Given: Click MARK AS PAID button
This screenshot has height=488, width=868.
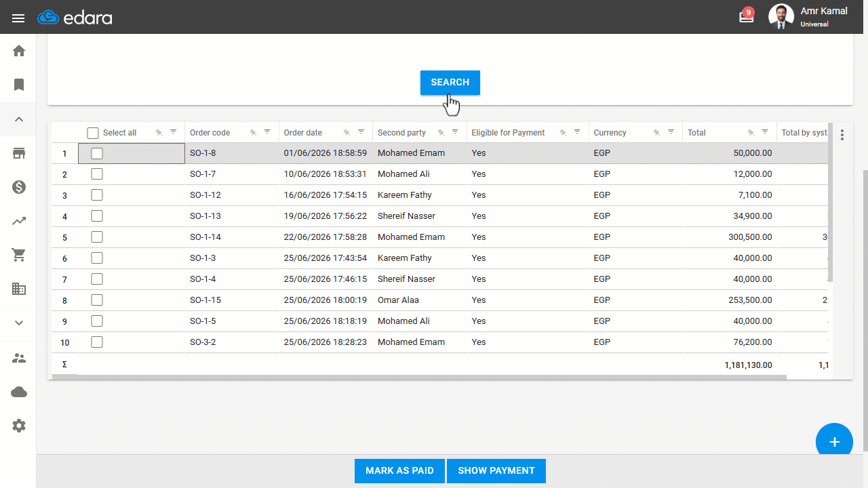Looking at the screenshot, I should (399, 471).
